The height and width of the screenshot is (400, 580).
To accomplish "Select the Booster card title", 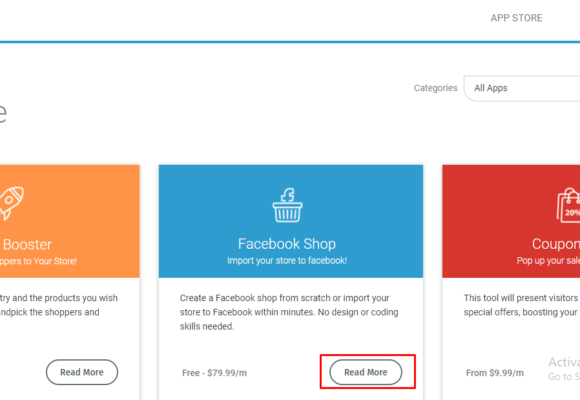I will coord(27,245).
